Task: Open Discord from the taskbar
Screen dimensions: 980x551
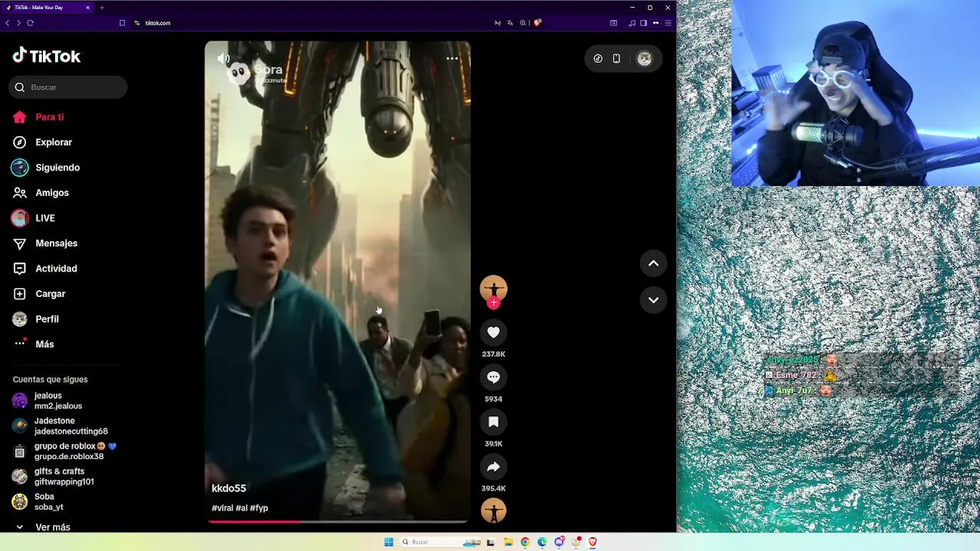Action: click(x=560, y=542)
